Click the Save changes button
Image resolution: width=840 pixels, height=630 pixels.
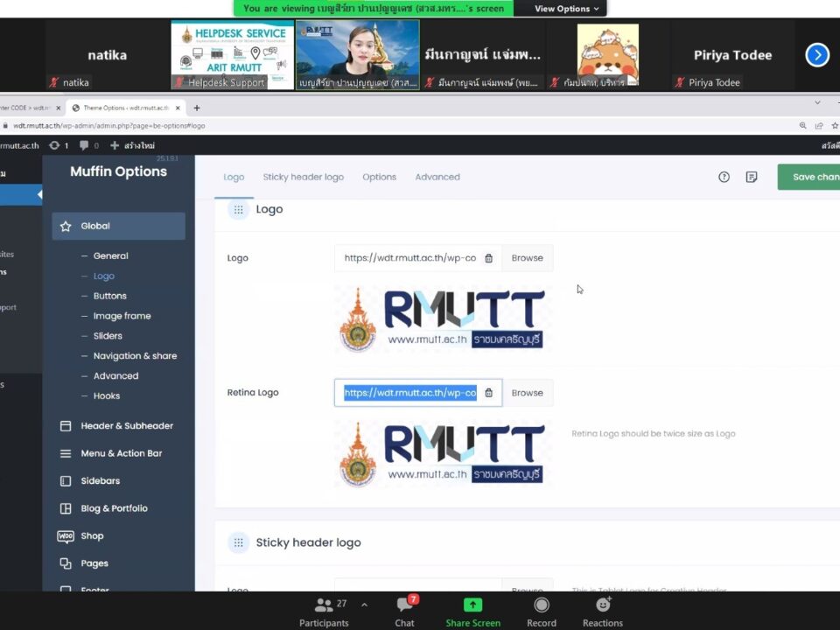tap(808, 177)
